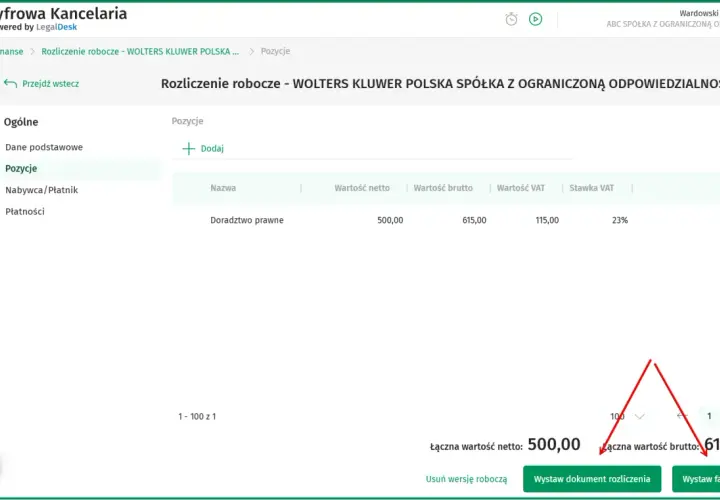The image size is (720, 500).
Task: Click the Pozycje breadcrumb item
Action: 276,51
